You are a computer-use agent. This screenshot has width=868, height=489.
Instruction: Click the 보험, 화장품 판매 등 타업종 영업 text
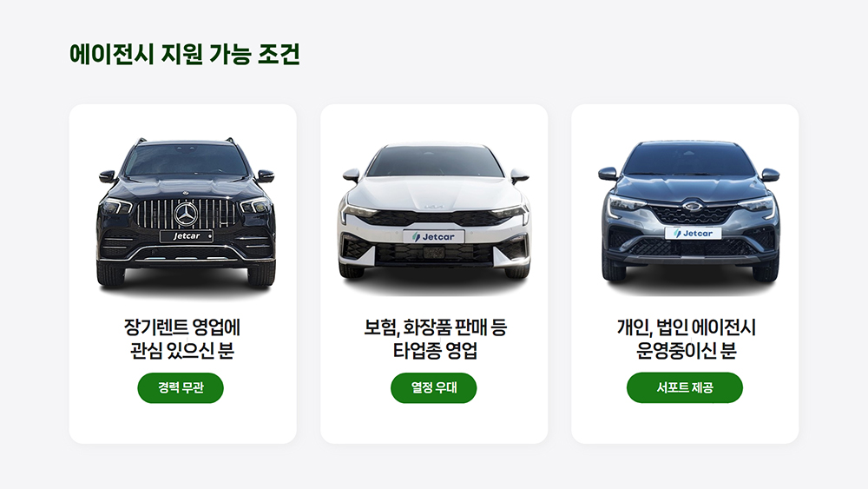pyautogui.click(x=435, y=339)
